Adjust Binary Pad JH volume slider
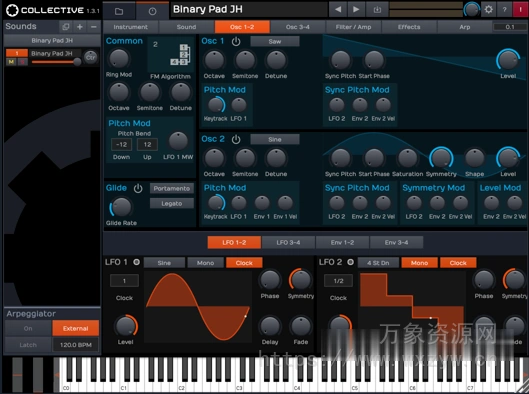Image resolution: width=529 pixels, height=394 pixels. click(x=56, y=62)
